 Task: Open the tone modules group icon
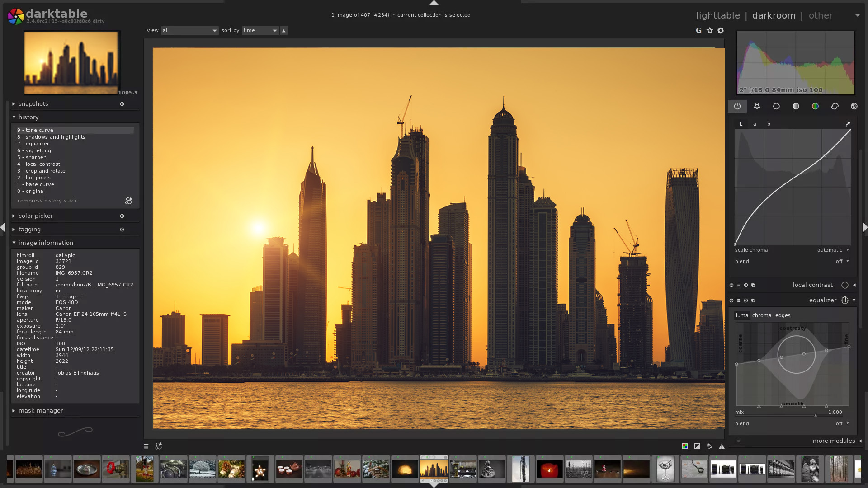pyautogui.click(x=796, y=106)
